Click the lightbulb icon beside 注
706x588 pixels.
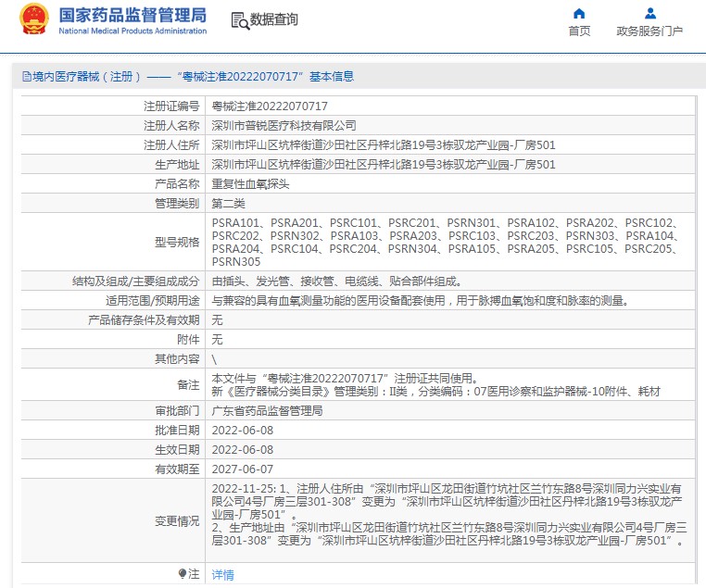[183, 573]
